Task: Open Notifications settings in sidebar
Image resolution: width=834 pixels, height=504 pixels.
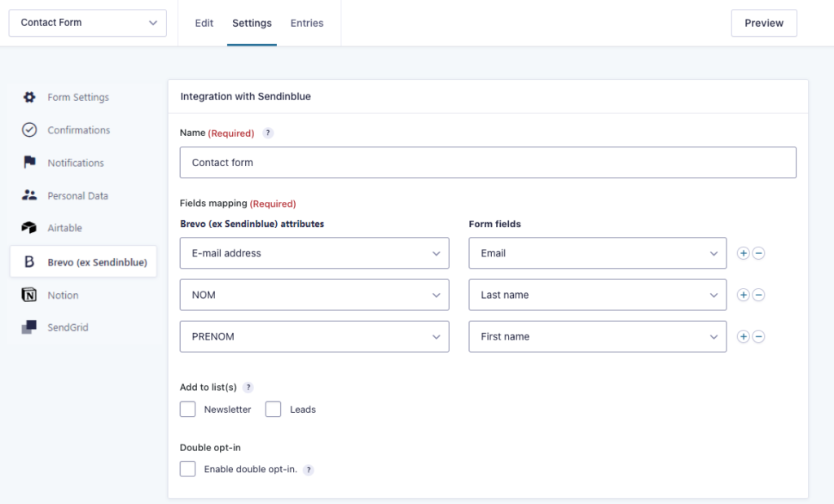Action: pyautogui.click(x=76, y=163)
